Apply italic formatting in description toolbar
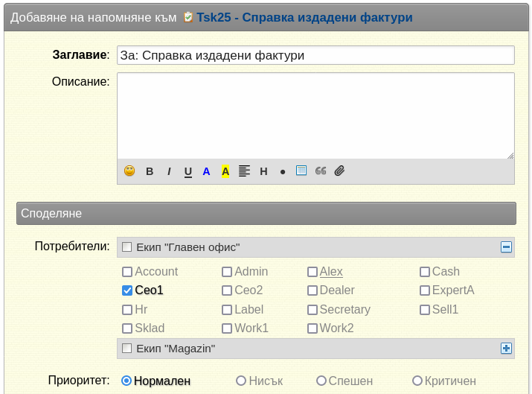Screen dimensions: 532x394 click(x=169, y=171)
